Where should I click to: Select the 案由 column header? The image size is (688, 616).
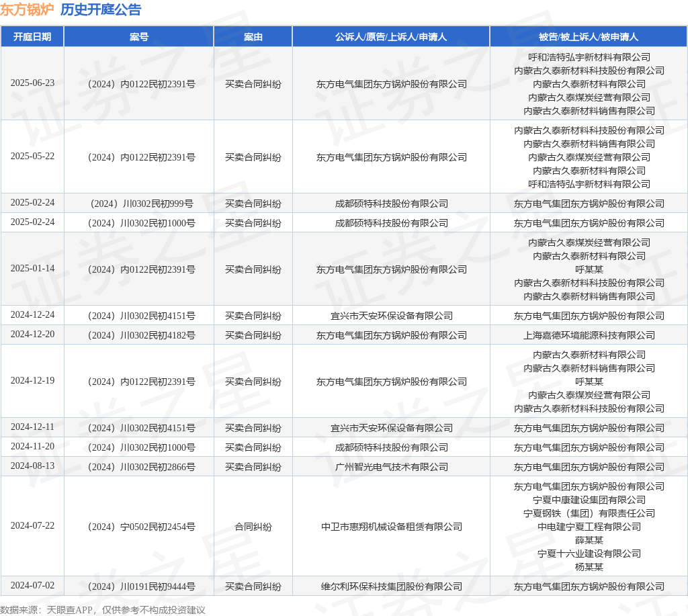click(x=253, y=37)
